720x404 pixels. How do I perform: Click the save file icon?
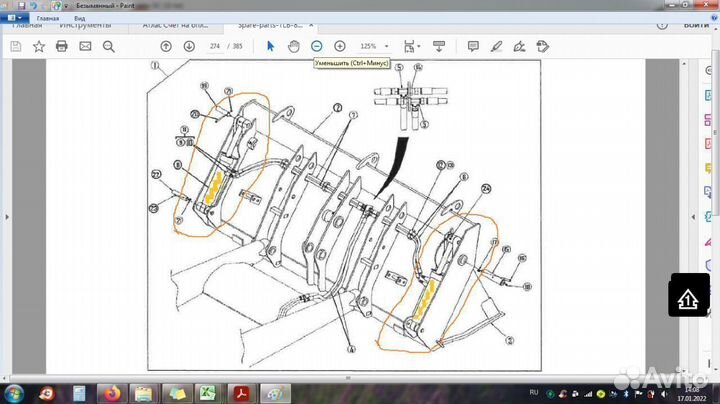pos(16,46)
